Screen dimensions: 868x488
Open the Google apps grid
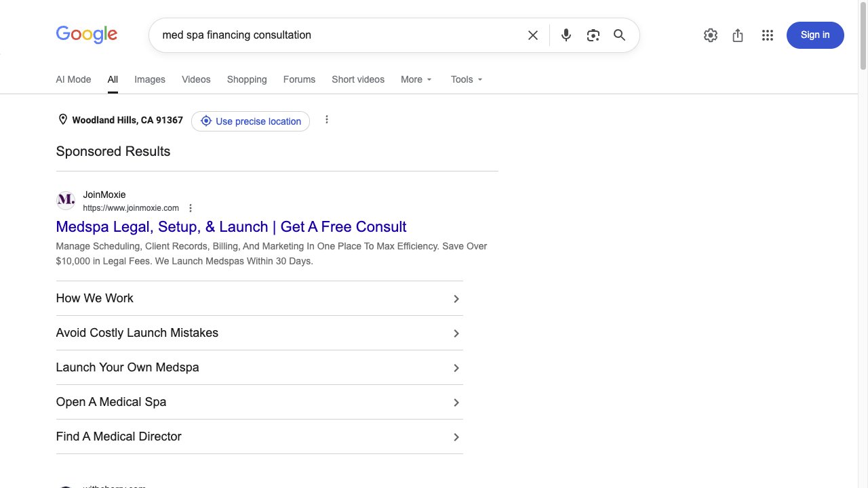tap(768, 35)
